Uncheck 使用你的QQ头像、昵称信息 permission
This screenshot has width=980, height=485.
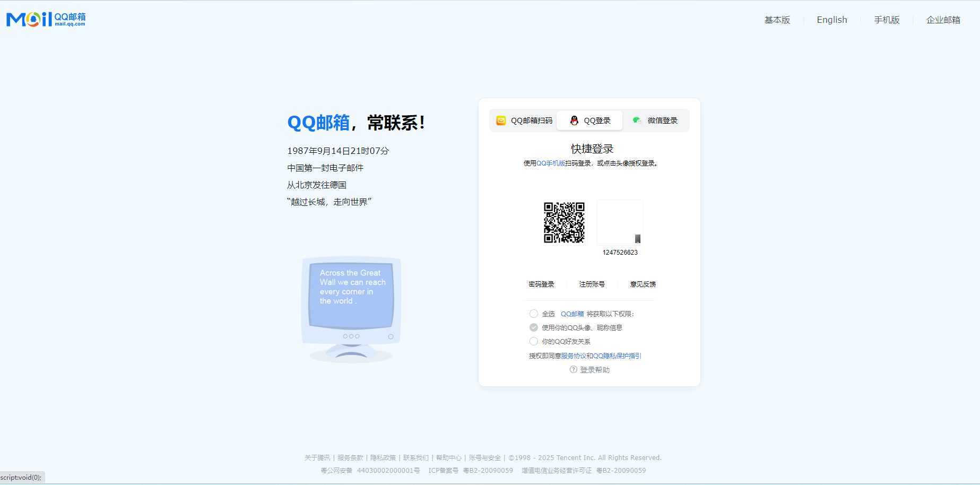533,327
